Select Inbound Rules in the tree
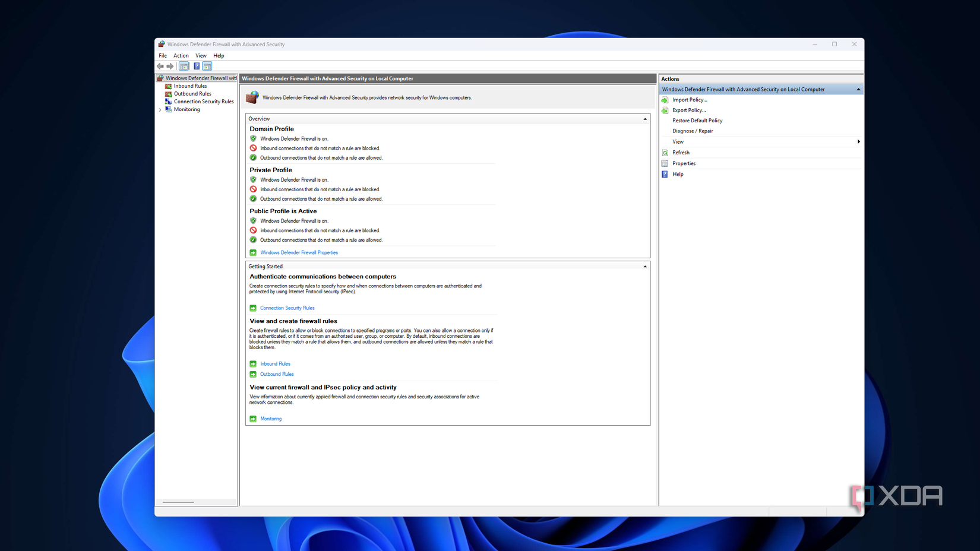Viewport: 980px width, 551px height. pyautogui.click(x=190, y=86)
